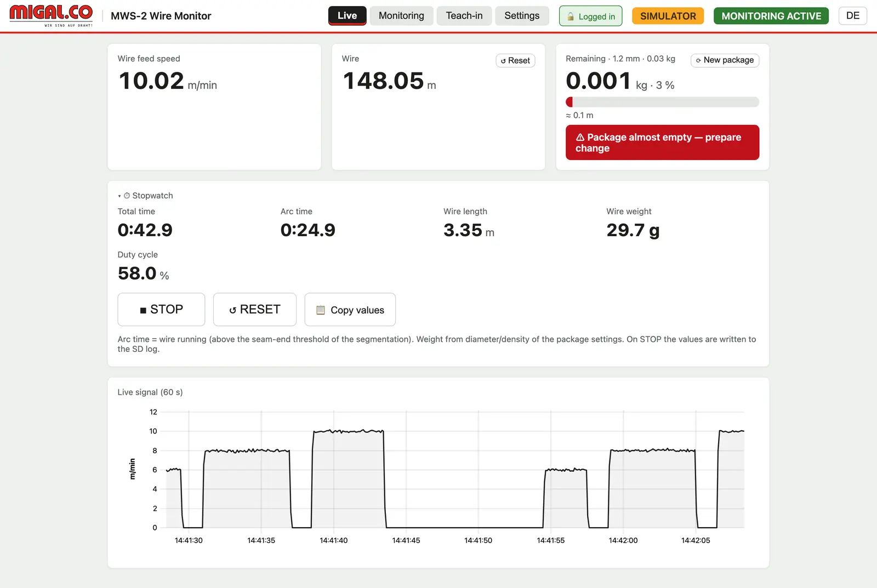Click the Arc time value 0:24.9

(x=308, y=230)
